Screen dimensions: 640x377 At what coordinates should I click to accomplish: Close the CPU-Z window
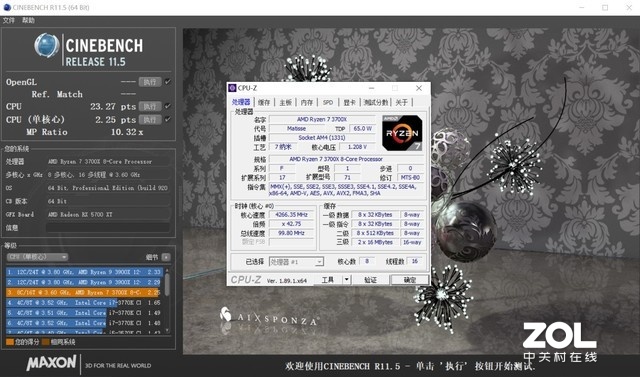point(419,88)
